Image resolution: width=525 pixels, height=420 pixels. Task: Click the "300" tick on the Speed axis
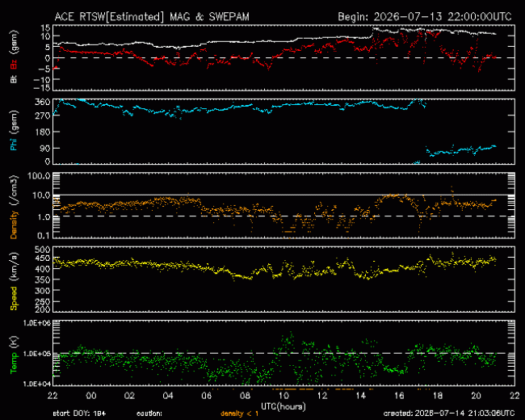tap(43, 291)
